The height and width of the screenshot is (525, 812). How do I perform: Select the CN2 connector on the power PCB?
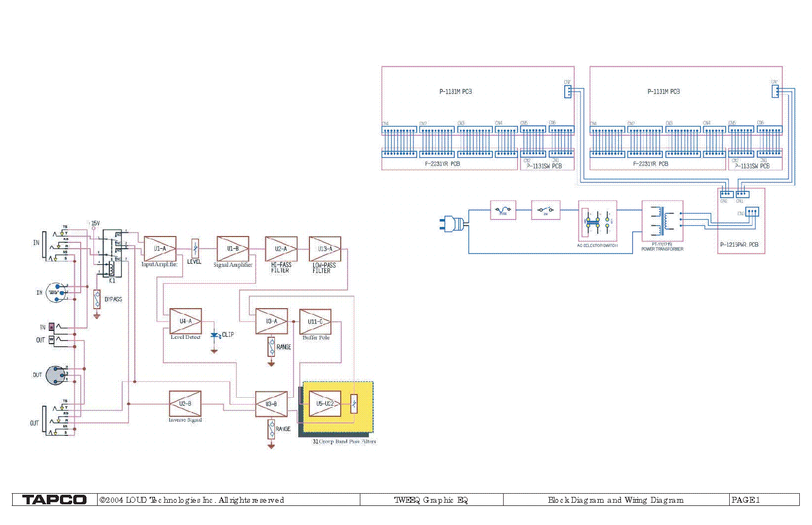pos(727,195)
